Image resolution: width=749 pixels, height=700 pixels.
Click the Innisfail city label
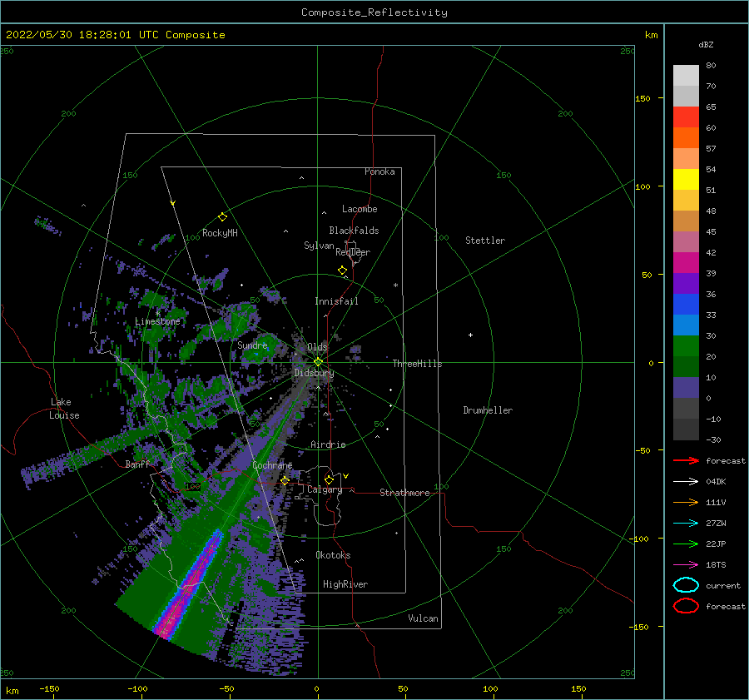[x=336, y=301]
